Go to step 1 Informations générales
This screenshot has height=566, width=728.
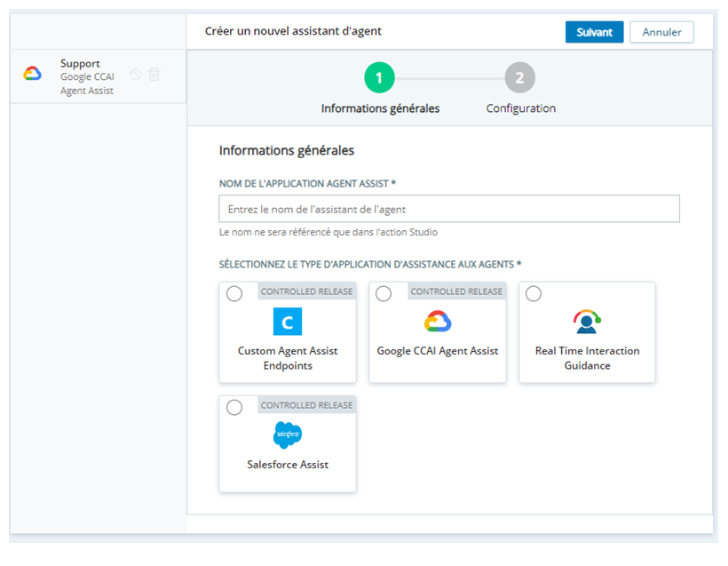pyautogui.click(x=379, y=77)
